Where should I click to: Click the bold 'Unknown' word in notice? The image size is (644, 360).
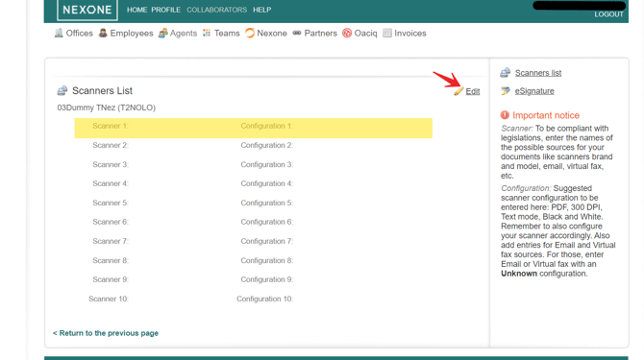[x=519, y=274]
